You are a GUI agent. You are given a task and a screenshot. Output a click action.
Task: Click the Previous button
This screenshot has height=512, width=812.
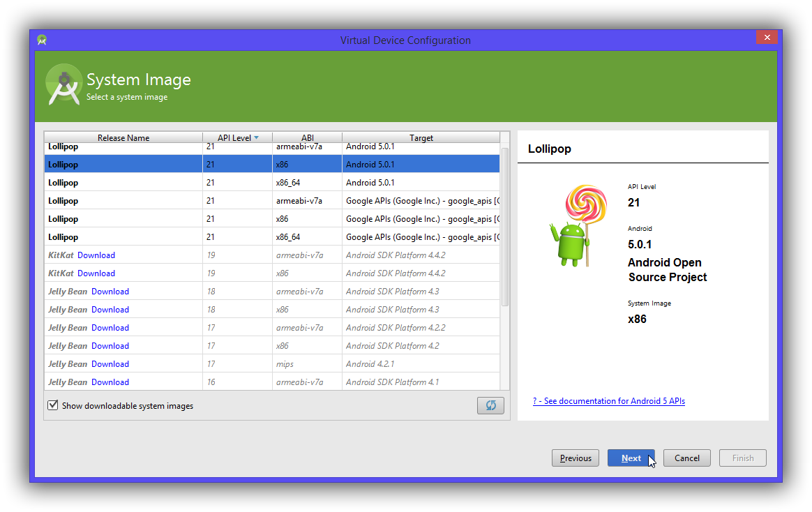(576, 458)
